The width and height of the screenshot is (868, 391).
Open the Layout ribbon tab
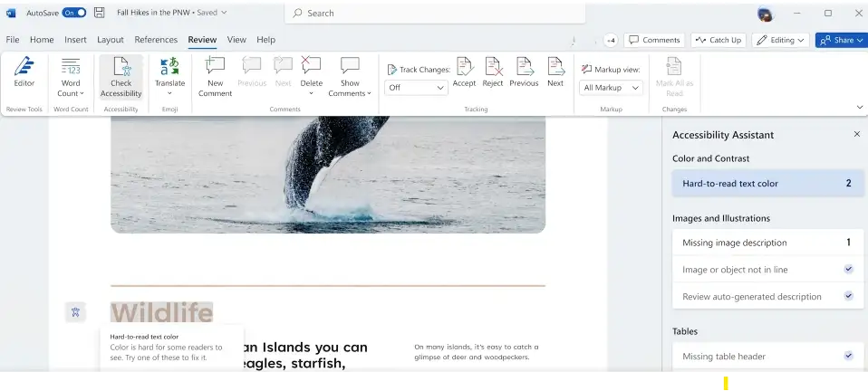(111, 40)
